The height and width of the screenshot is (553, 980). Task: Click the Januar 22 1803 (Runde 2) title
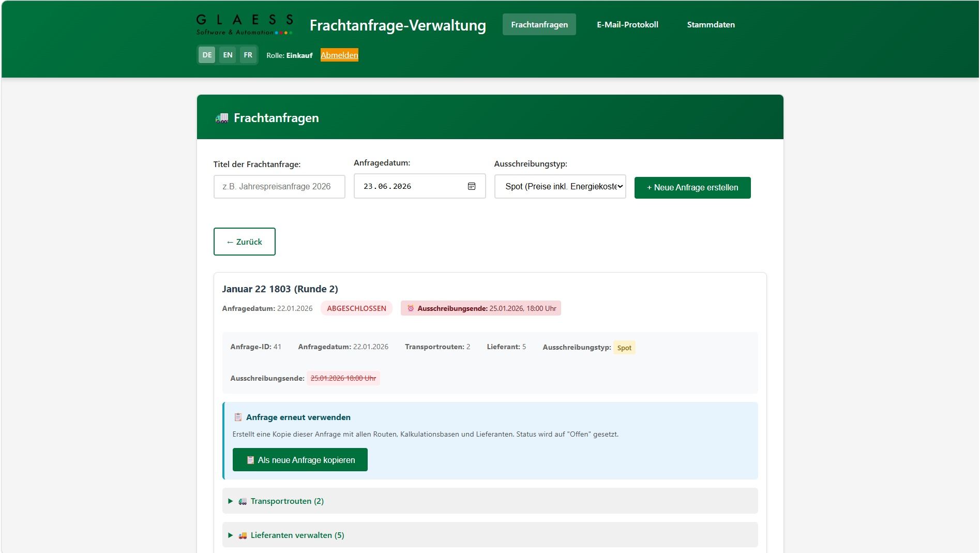tap(280, 289)
